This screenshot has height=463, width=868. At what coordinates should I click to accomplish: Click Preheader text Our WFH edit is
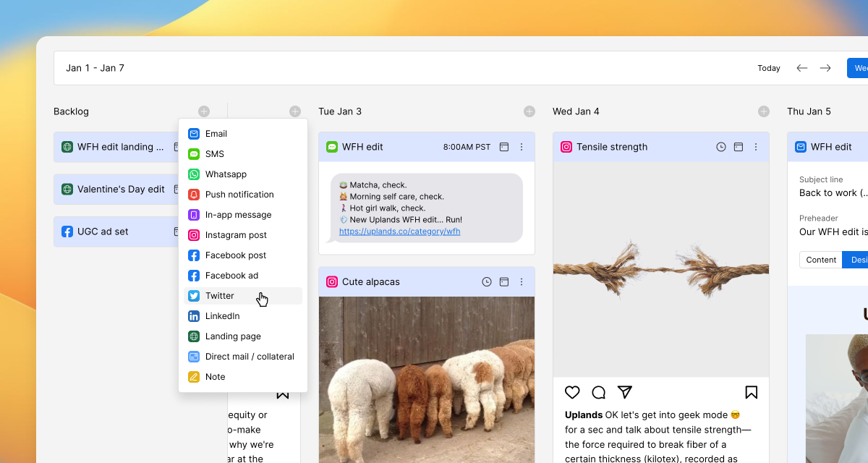point(833,232)
